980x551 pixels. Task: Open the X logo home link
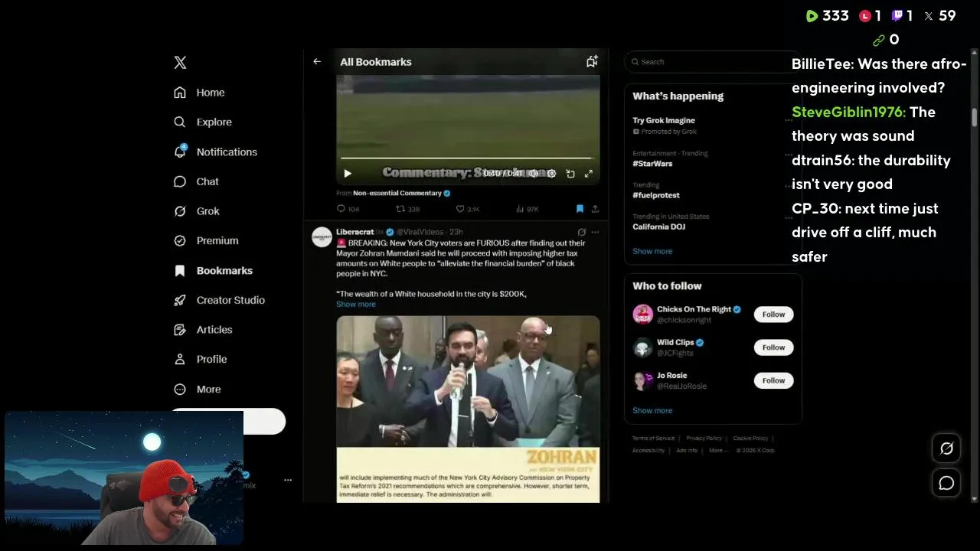point(180,63)
